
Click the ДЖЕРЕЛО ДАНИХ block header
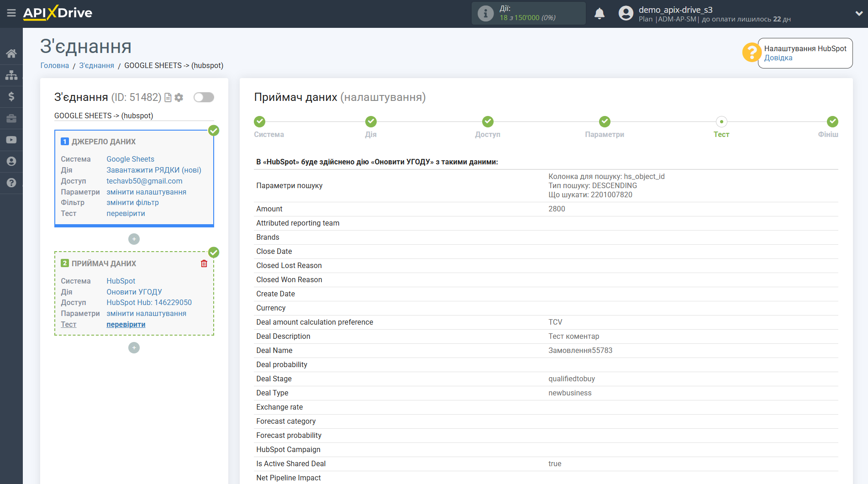tap(104, 142)
